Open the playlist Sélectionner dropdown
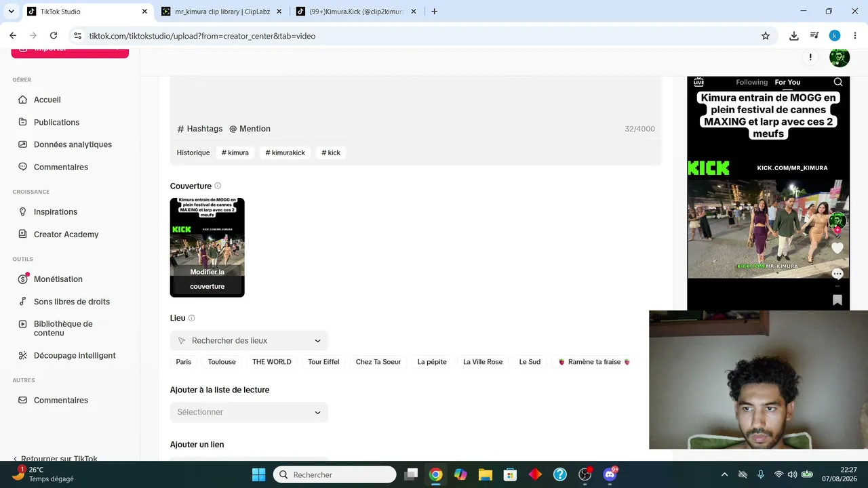This screenshot has height=488, width=868. click(x=249, y=412)
